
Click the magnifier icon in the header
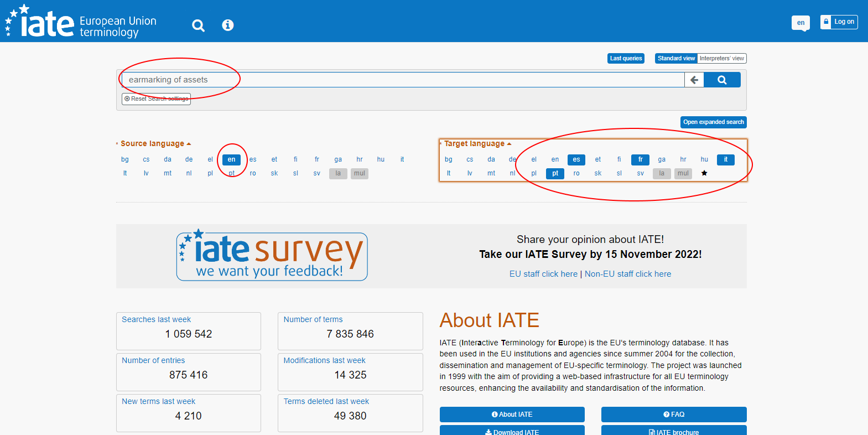[x=198, y=25]
